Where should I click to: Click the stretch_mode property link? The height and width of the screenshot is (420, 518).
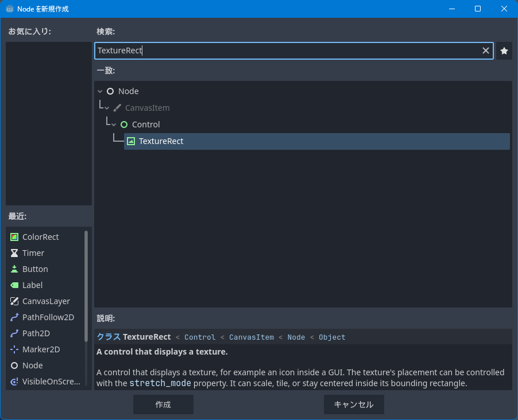click(160, 383)
